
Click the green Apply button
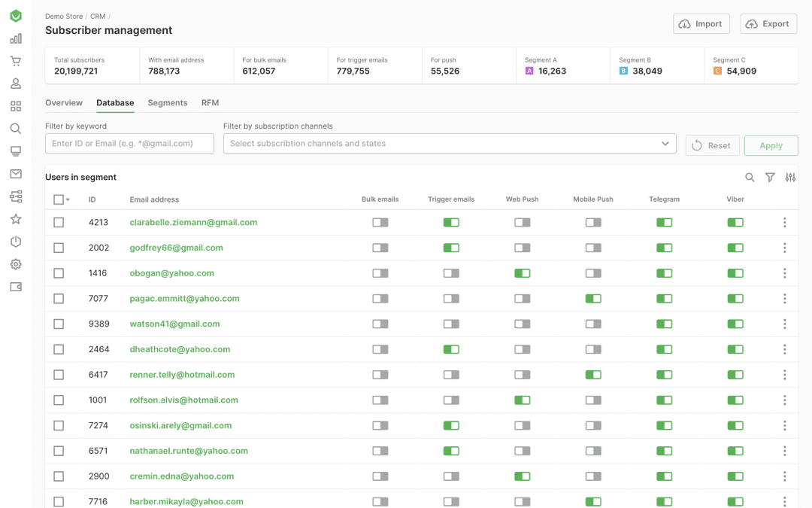click(771, 146)
